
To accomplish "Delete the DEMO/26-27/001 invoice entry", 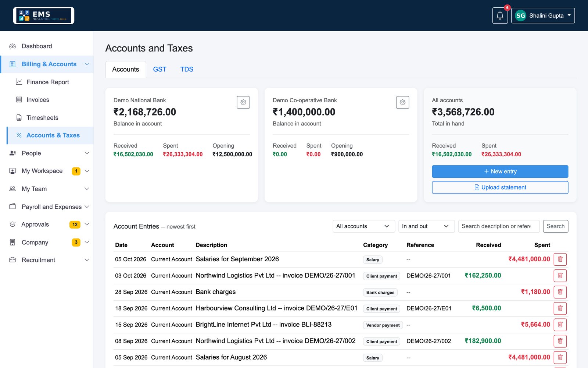I will (x=560, y=276).
